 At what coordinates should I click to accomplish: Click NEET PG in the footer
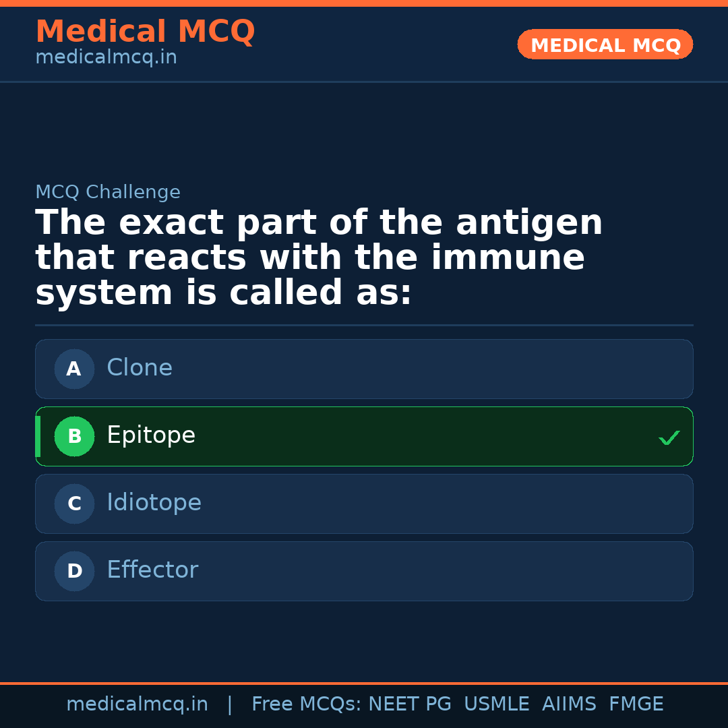coord(410,704)
